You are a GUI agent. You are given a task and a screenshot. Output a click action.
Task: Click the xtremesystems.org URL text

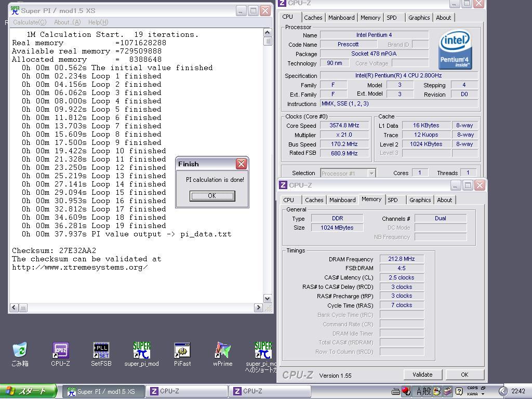79,268
